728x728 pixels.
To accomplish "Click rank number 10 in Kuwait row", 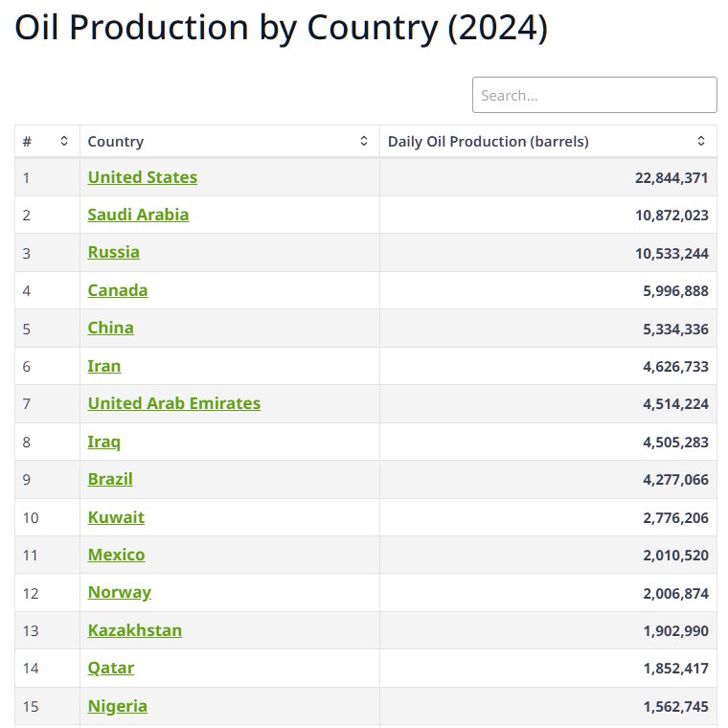I will tap(31, 518).
